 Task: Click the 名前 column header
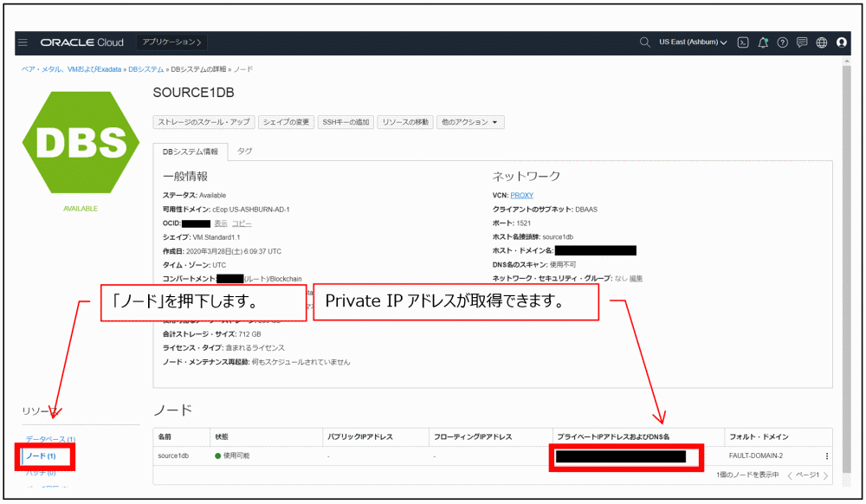pyautogui.click(x=165, y=436)
